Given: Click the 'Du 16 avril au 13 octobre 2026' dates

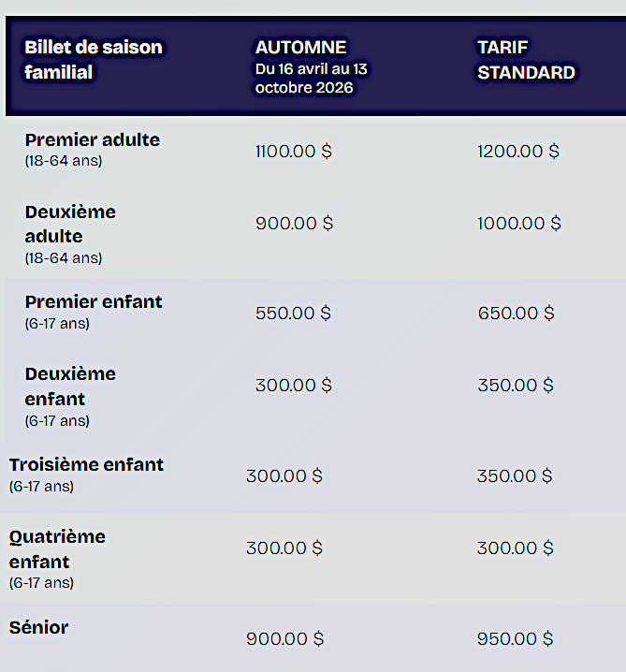Looking at the screenshot, I should 311,78.
